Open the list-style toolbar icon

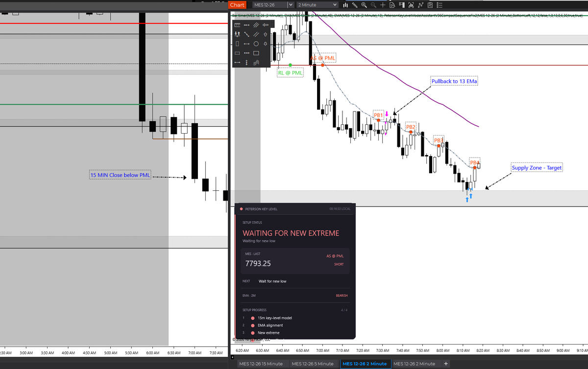click(440, 5)
